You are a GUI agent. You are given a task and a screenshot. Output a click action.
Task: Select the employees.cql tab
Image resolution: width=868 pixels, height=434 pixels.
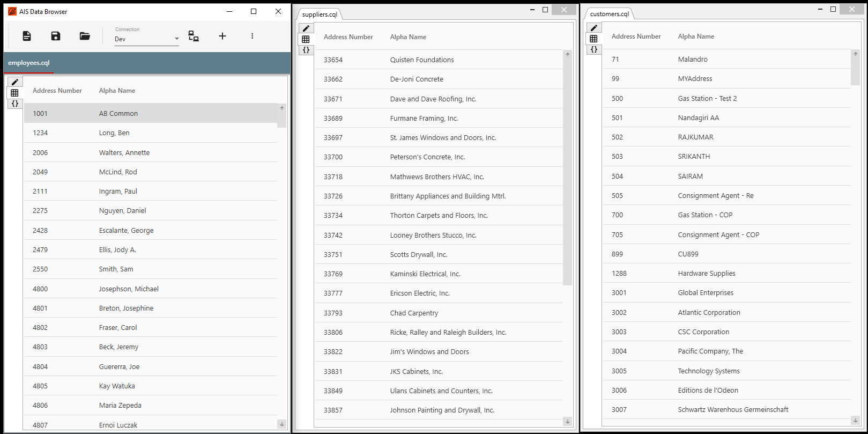[x=29, y=63]
